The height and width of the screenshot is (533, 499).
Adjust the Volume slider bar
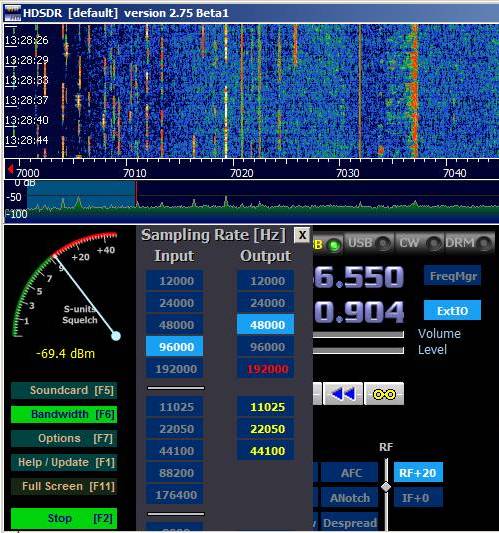pyautogui.click(x=358, y=335)
